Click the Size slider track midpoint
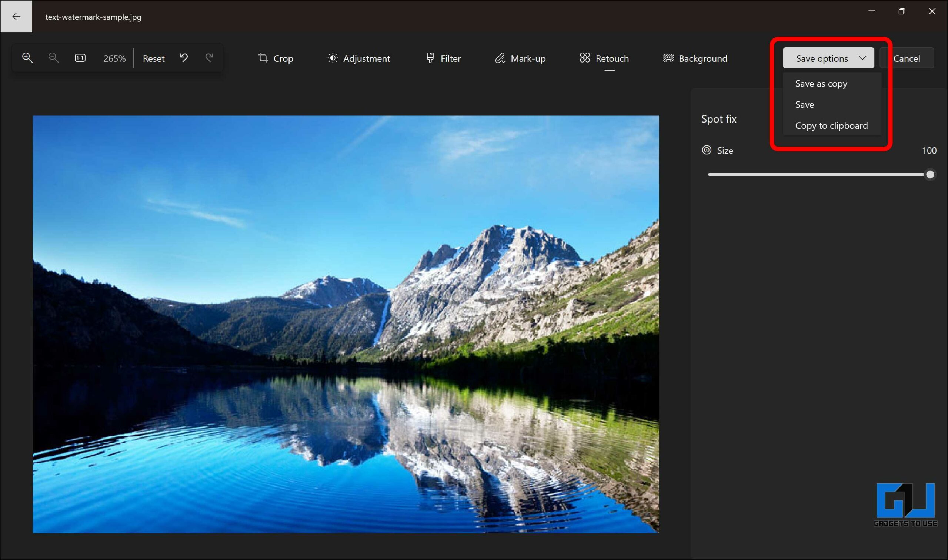 819,175
